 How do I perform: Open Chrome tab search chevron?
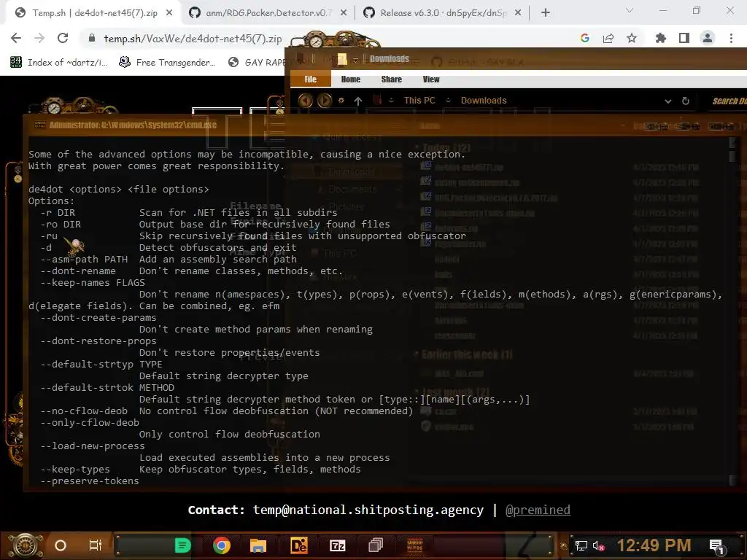(x=630, y=10)
